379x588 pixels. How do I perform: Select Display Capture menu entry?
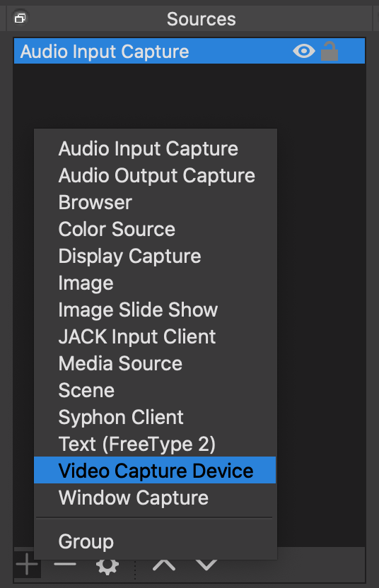click(x=155, y=256)
